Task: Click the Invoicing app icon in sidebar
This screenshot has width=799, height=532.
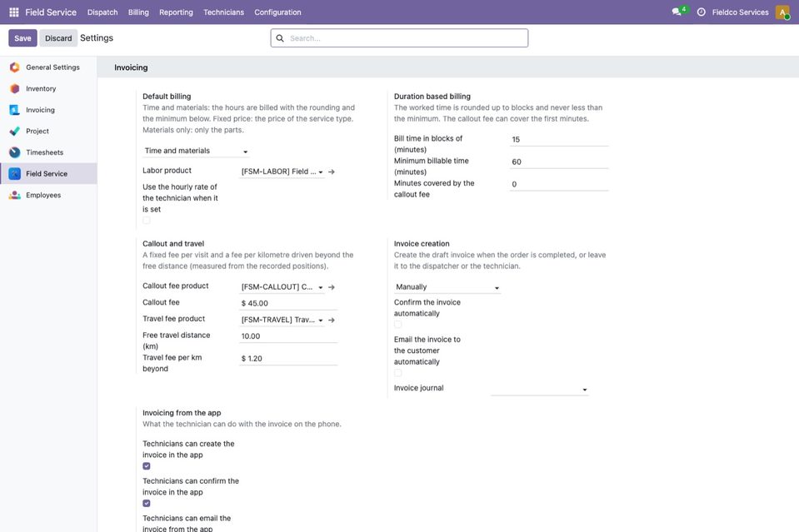Action: click(x=15, y=110)
